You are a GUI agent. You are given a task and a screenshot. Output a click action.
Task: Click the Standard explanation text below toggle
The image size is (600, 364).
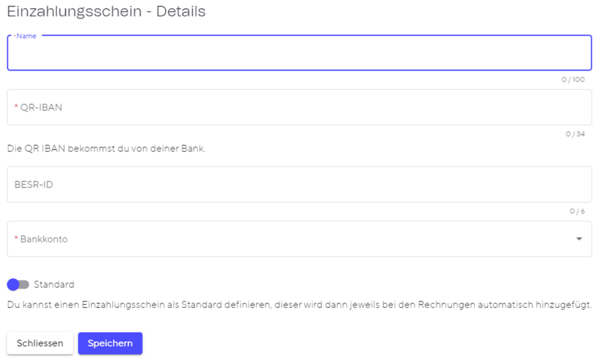click(x=299, y=305)
